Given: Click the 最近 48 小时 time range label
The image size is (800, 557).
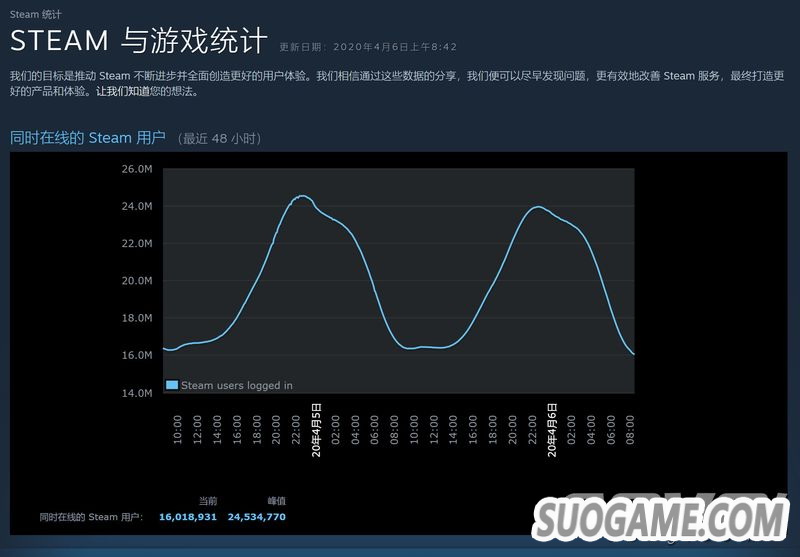Looking at the screenshot, I should [x=219, y=138].
